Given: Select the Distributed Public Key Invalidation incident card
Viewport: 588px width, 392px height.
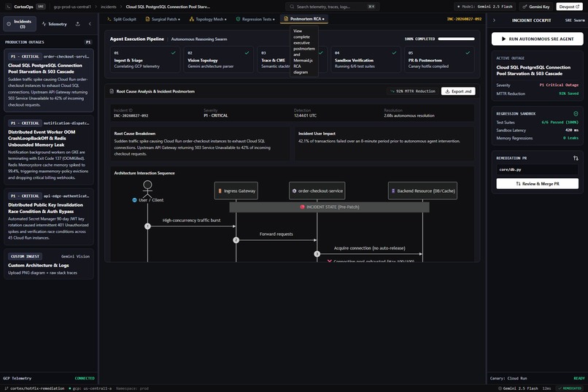Looking at the screenshot, I should [x=49, y=217].
